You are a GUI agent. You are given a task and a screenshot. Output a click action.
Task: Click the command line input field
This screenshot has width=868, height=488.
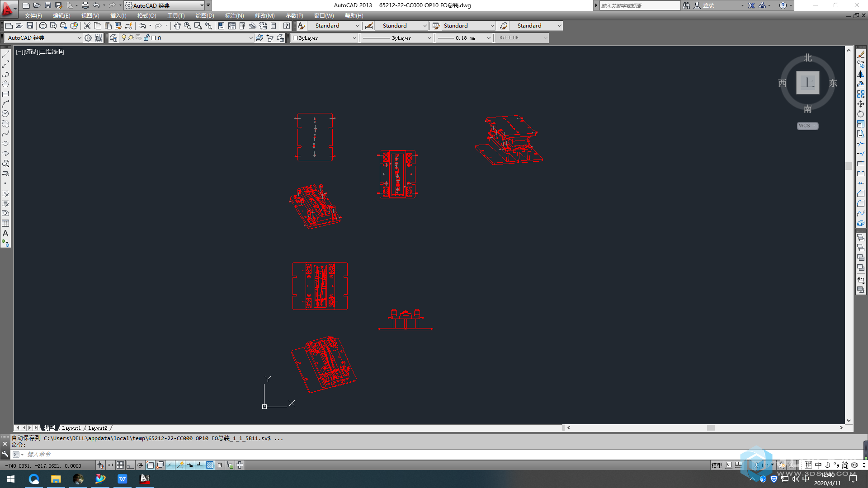443,454
